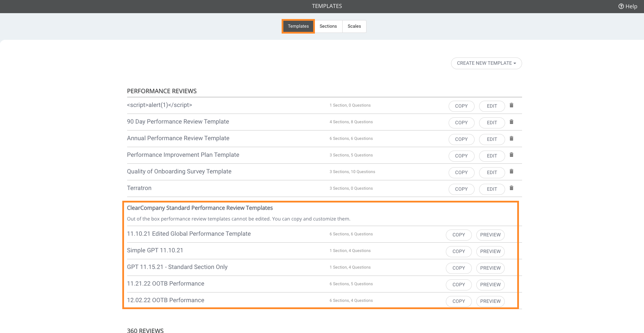The image size is (644, 333).
Task: Trash the Performance Improvement Plan Template
Action: (x=511, y=155)
